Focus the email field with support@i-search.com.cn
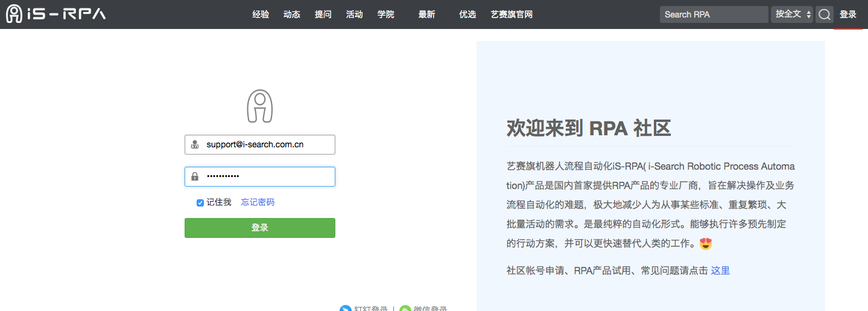The height and width of the screenshot is (311, 868). point(260,145)
